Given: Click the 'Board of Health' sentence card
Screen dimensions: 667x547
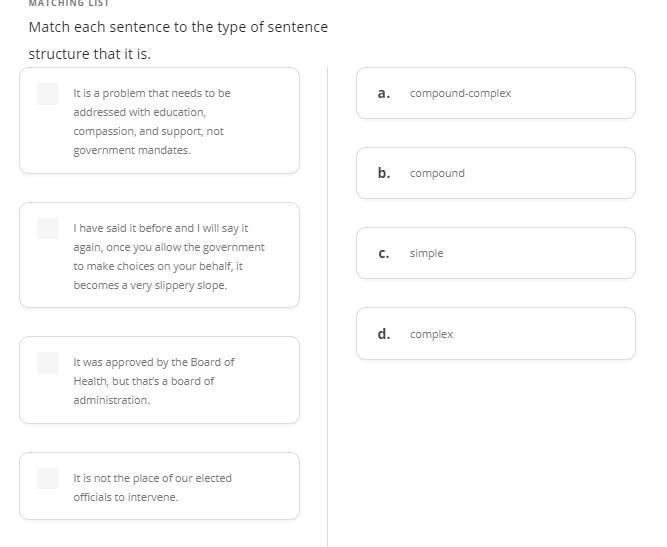Looking at the screenshot, I should pos(160,381).
